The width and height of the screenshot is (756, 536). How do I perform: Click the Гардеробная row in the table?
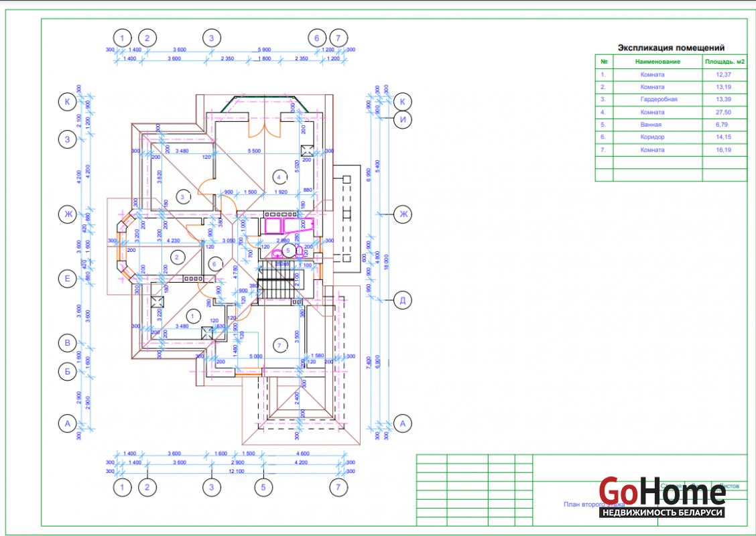pyautogui.click(x=658, y=99)
